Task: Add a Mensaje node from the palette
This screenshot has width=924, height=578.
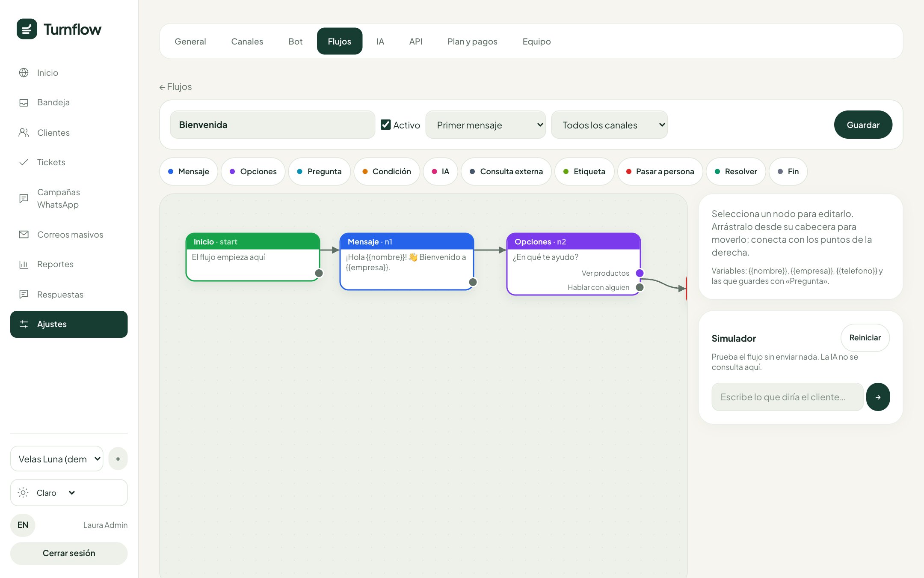Action: tap(189, 171)
